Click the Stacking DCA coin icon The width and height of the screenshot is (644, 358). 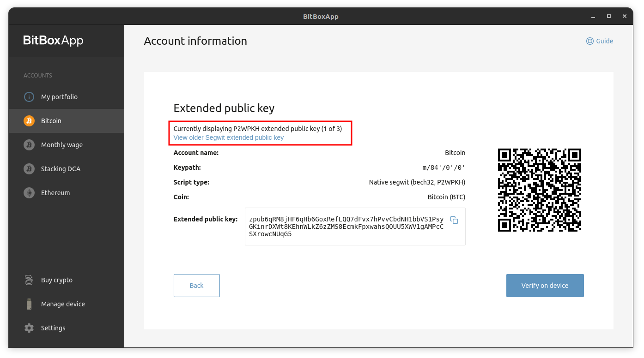pyautogui.click(x=29, y=169)
